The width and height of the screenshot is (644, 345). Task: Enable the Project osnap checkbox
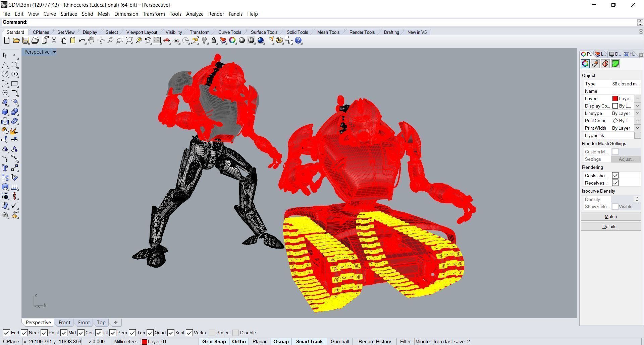[212, 333]
